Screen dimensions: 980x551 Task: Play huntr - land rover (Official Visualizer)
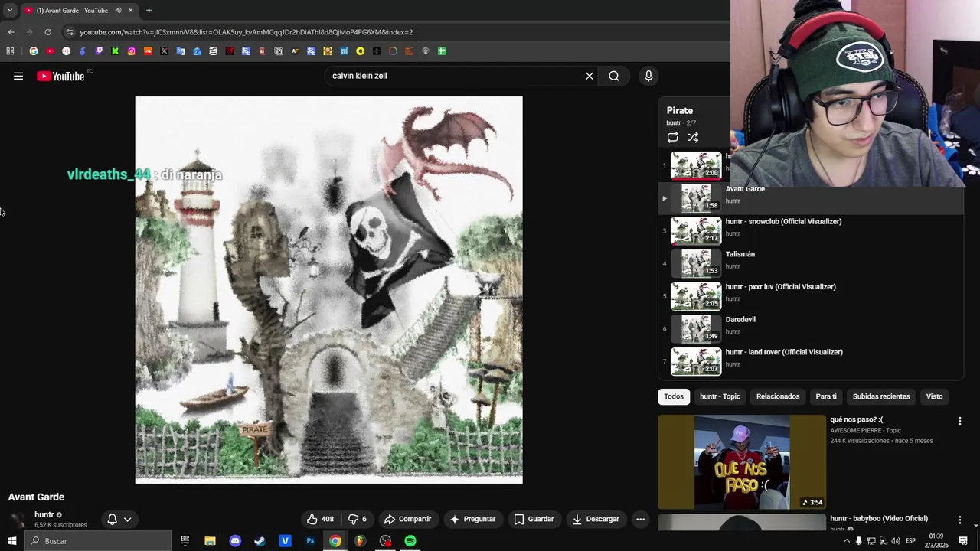coord(810,361)
